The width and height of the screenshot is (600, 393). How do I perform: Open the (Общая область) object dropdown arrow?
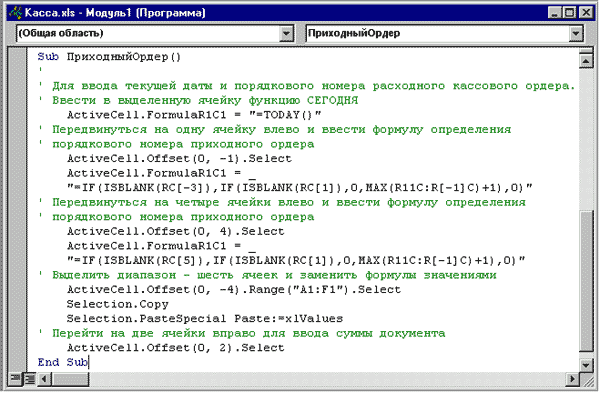pos(286,33)
